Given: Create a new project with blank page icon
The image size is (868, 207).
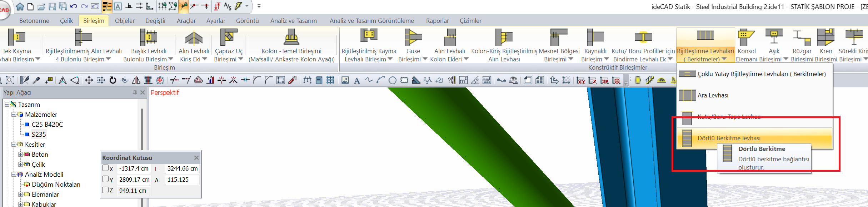Looking at the screenshot, I should (x=30, y=6).
